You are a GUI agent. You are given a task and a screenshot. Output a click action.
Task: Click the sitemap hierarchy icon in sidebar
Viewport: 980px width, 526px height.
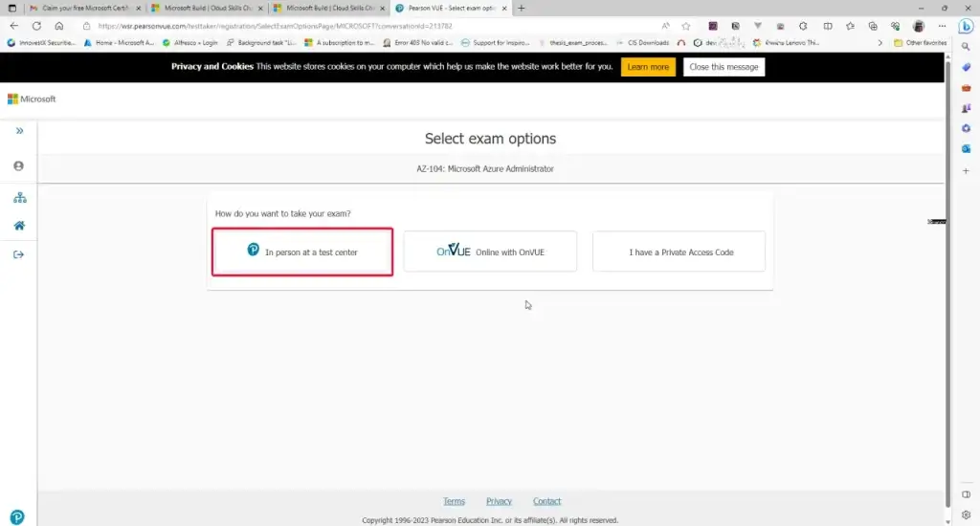[x=19, y=197]
